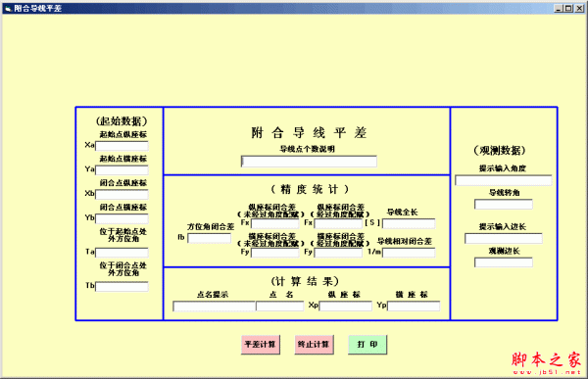Focus the Ya starting point coordinate field
Image resolution: width=588 pixels, height=379 pixels.
[122, 169]
